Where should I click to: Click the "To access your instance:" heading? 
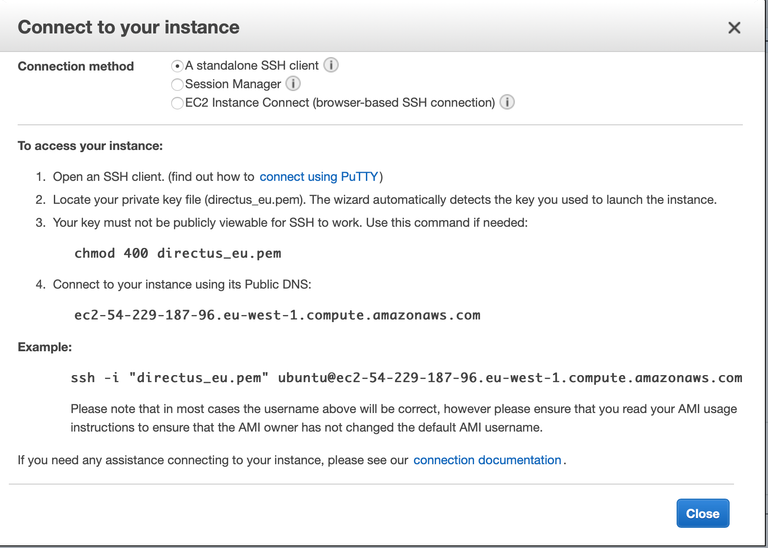(x=90, y=146)
